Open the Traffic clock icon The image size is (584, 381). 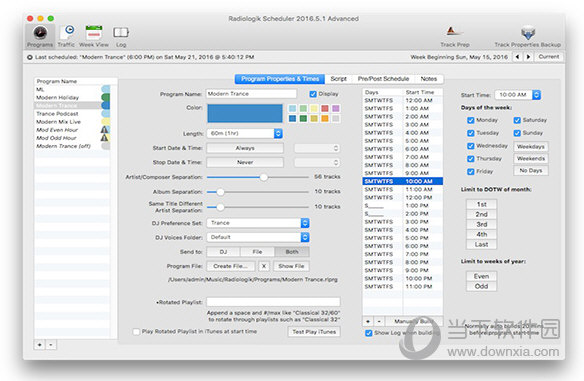click(x=68, y=32)
